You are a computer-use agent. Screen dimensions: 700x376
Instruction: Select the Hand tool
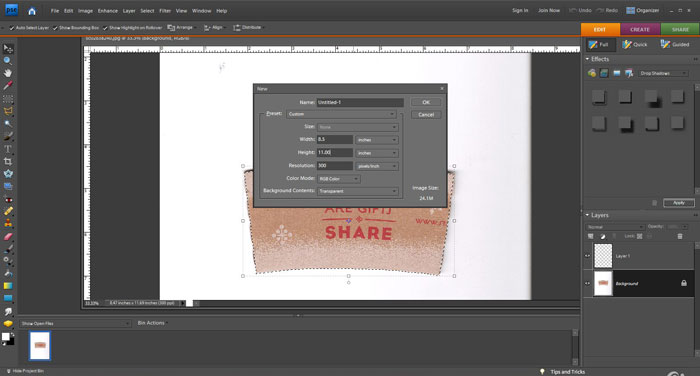(x=8, y=73)
